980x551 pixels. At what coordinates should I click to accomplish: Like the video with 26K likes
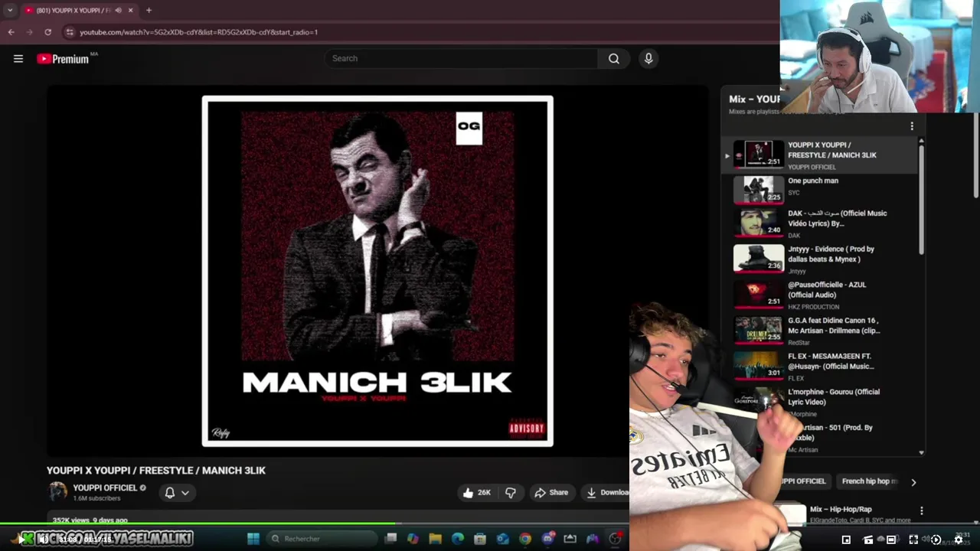[x=476, y=493]
